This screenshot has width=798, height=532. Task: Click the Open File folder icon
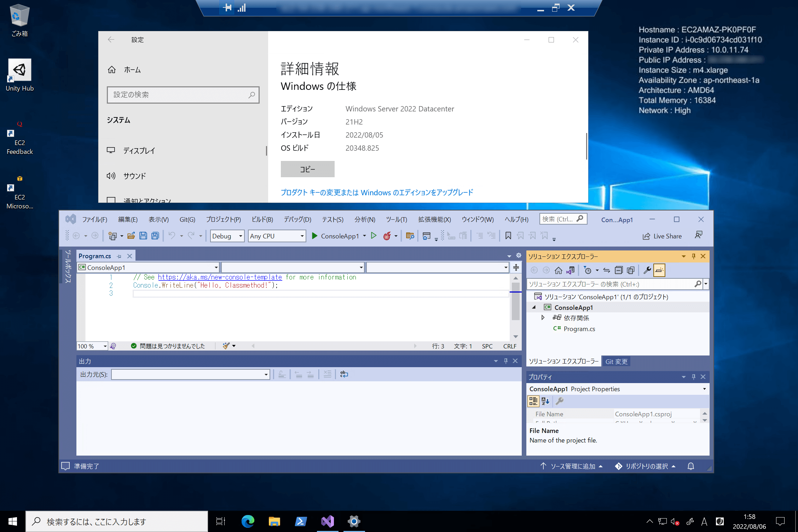click(x=131, y=236)
